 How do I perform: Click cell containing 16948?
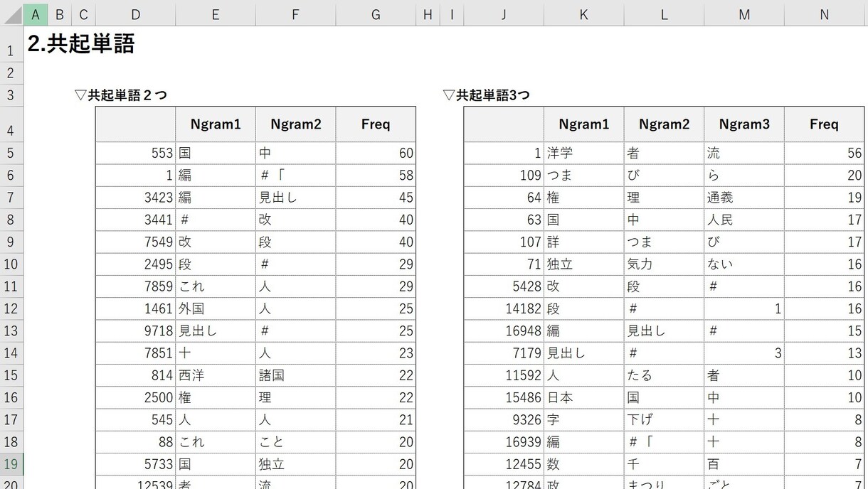point(504,331)
